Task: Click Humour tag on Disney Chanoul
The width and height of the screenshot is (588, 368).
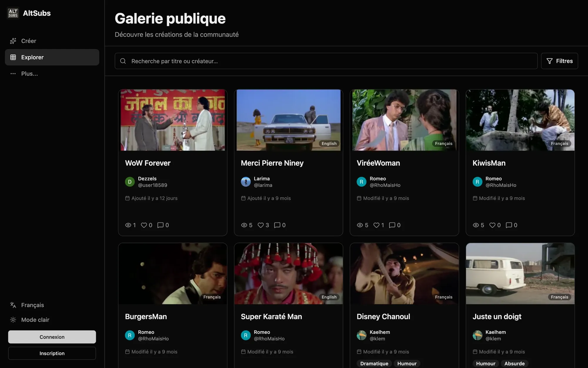Action: coord(407,364)
